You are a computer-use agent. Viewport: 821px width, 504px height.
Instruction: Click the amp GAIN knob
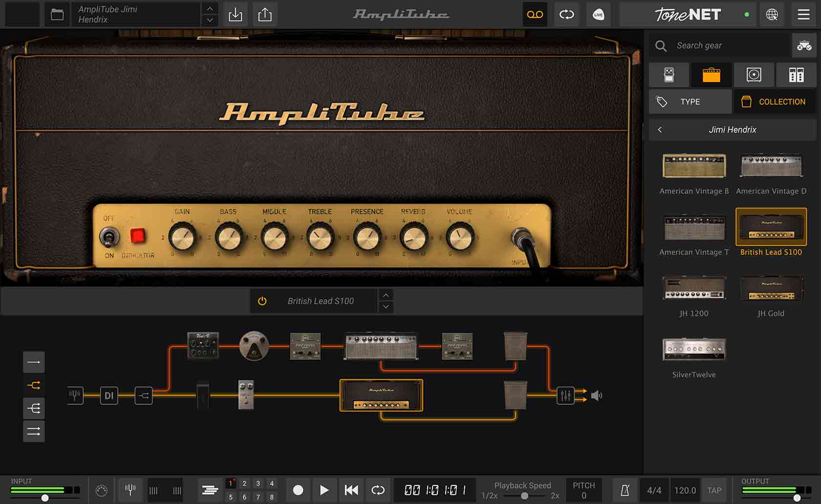183,237
